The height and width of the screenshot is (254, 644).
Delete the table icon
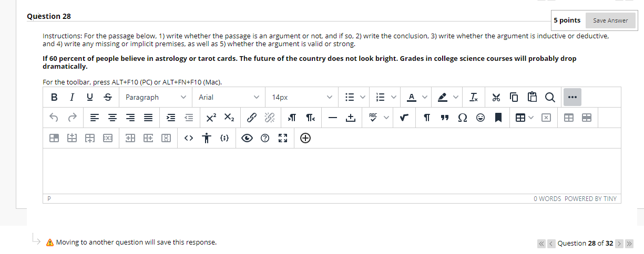tap(546, 118)
